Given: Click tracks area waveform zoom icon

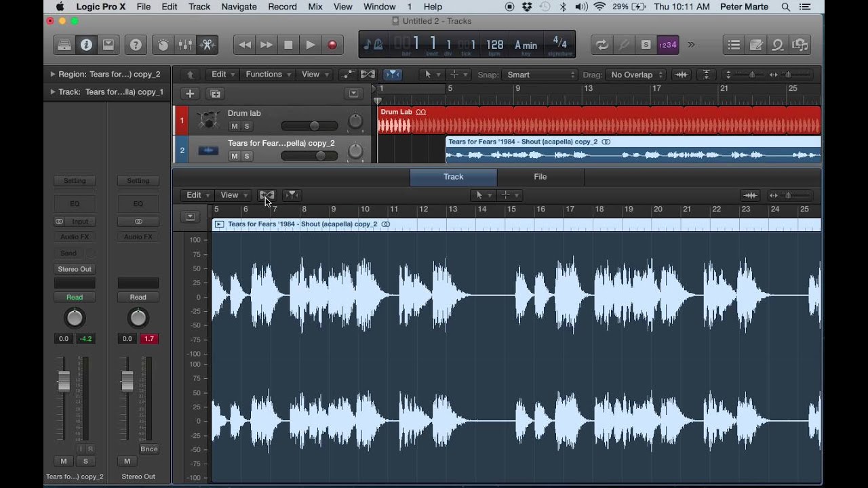Looking at the screenshot, I should click(x=682, y=75).
